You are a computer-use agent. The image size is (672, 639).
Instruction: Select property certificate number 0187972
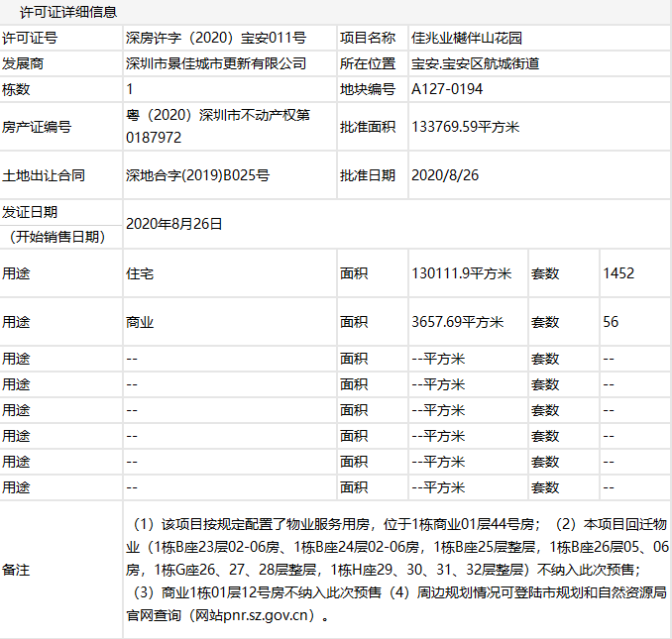[x=154, y=138]
